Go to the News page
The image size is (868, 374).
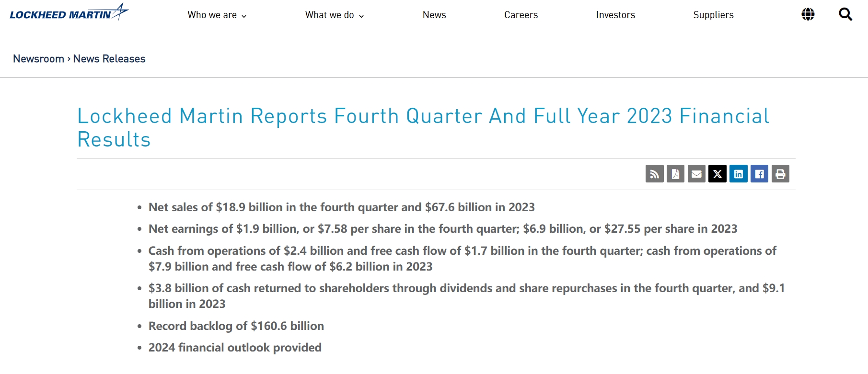pos(434,15)
